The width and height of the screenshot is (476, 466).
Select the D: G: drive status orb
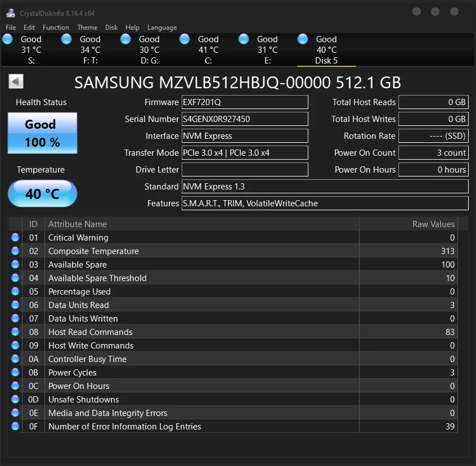(x=125, y=39)
